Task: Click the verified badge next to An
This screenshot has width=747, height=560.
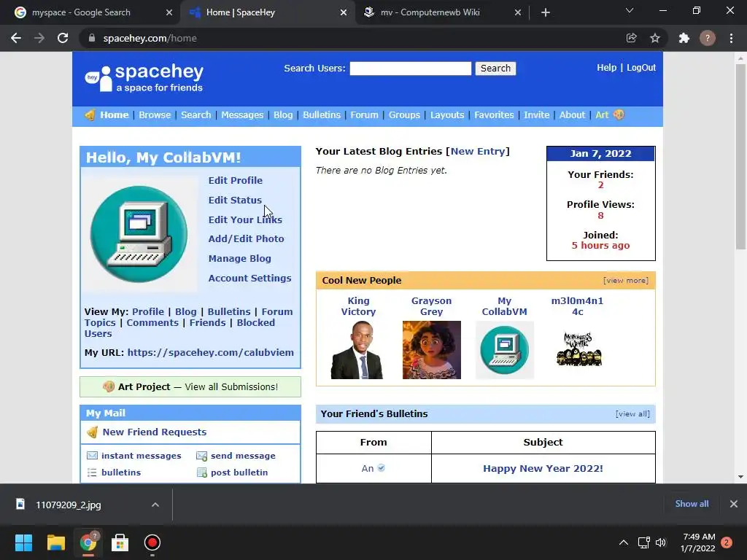Action: [x=381, y=468]
